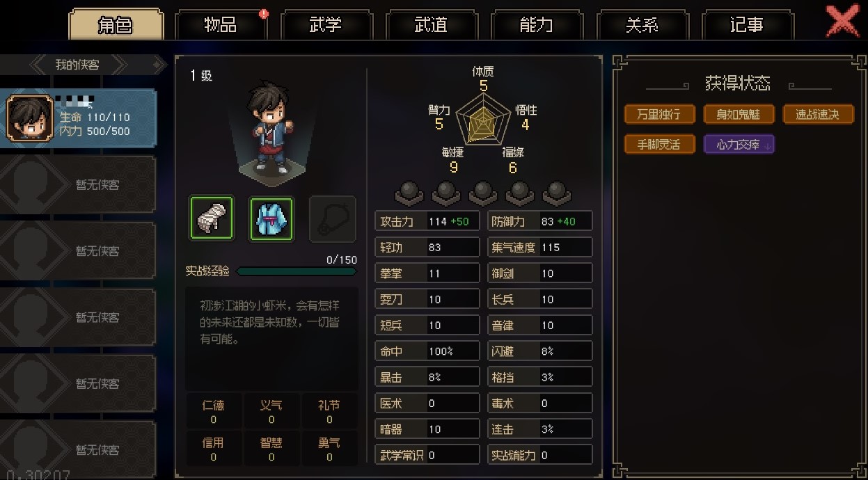Click the 速战速决 status button

819,114
